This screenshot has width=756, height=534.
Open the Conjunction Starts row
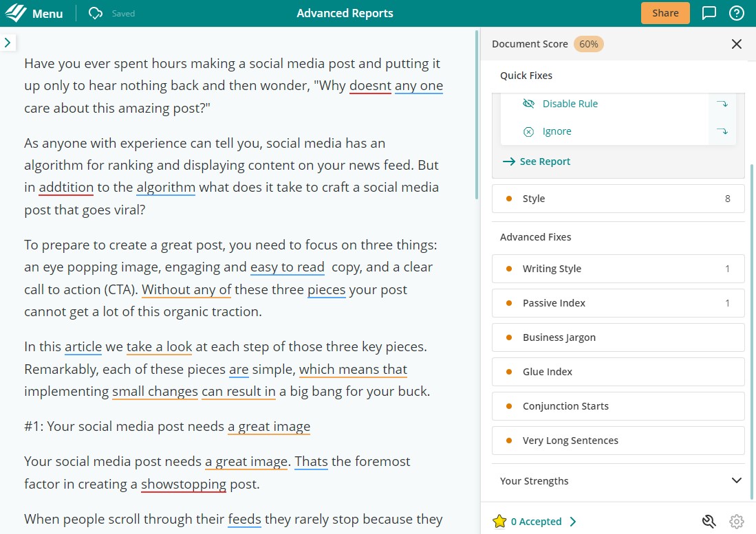click(618, 406)
